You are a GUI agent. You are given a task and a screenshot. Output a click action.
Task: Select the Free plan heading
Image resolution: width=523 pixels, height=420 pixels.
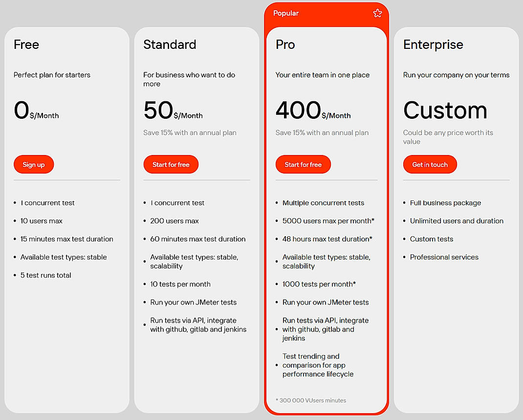(26, 44)
